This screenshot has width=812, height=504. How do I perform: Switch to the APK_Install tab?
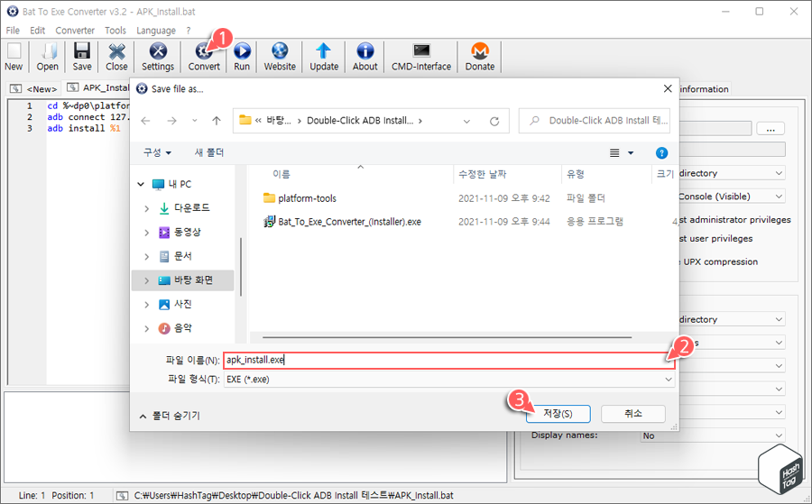click(x=97, y=88)
